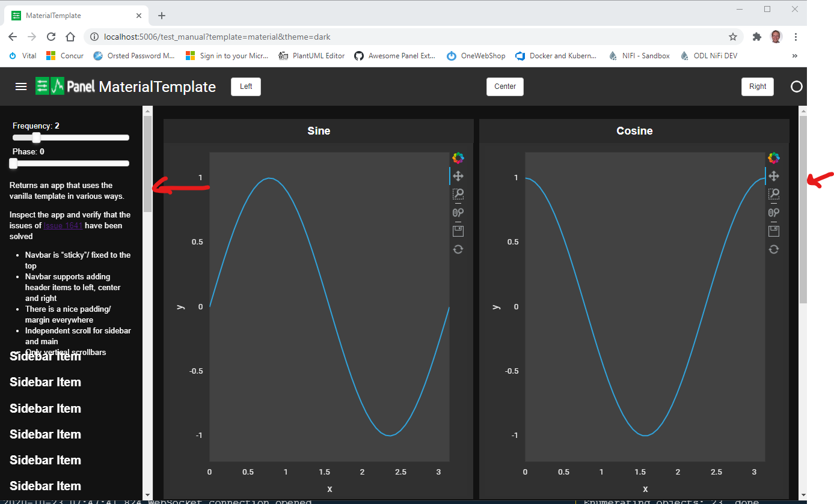Click the circular avatar icon top right
The image size is (834, 504).
coord(797,87)
